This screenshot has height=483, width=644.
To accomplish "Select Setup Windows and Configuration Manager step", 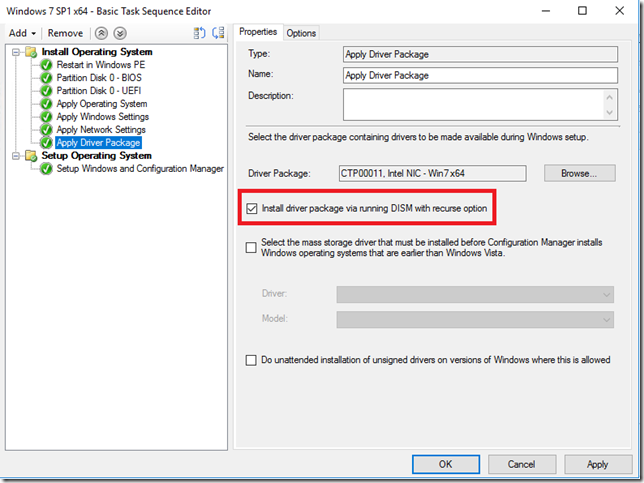I will coord(140,169).
